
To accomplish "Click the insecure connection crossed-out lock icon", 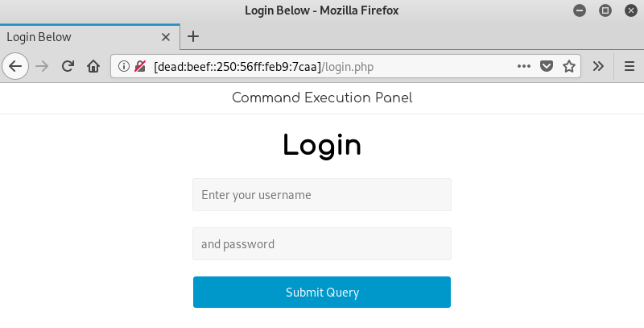I will click(x=139, y=66).
